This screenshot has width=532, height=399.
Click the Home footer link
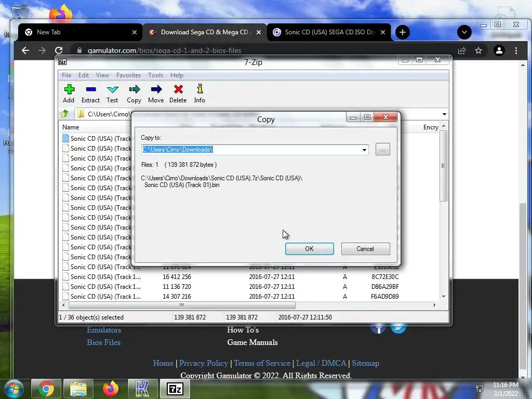point(163,363)
